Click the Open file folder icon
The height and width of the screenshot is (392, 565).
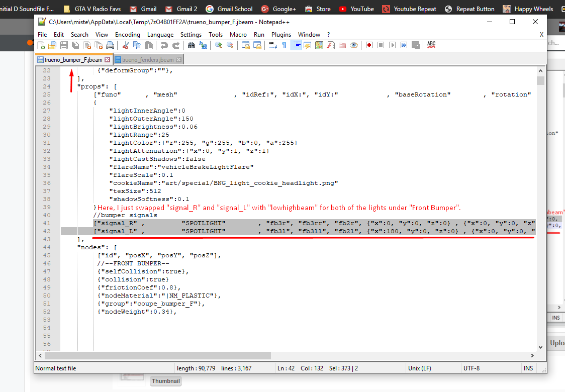click(x=52, y=45)
